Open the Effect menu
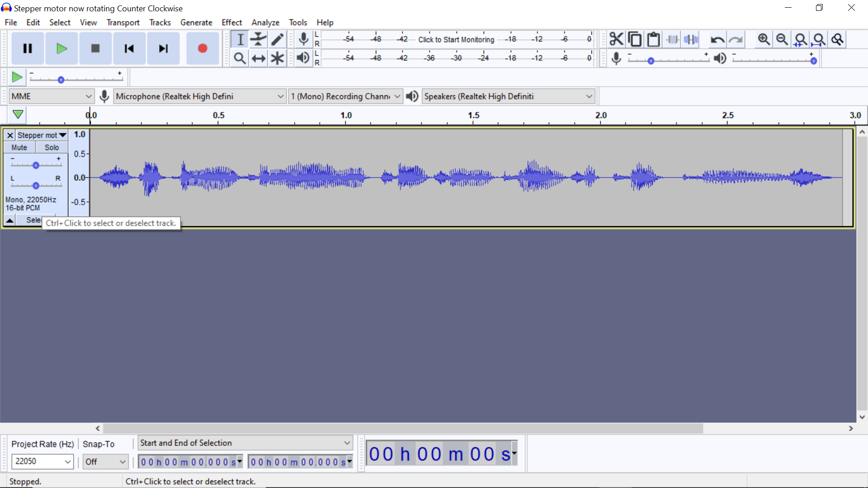868x488 pixels. tap(232, 22)
